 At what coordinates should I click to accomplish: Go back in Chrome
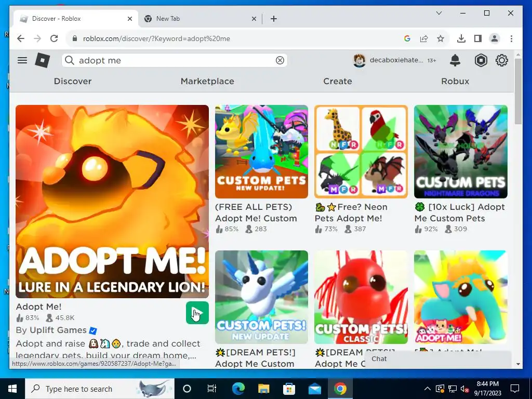click(x=21, y=38)
